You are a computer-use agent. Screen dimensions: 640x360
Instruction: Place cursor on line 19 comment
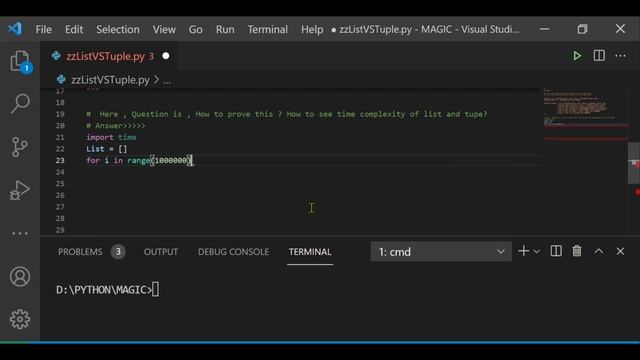coord(287,114)
